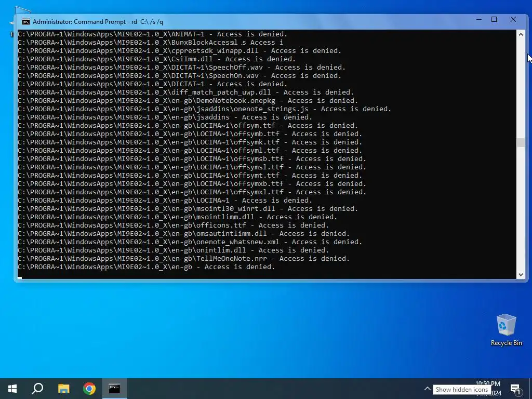Screen dimensions: 532x399
Task: Click the DemoNotebook.onepkg line
Action: click(188, 101)
